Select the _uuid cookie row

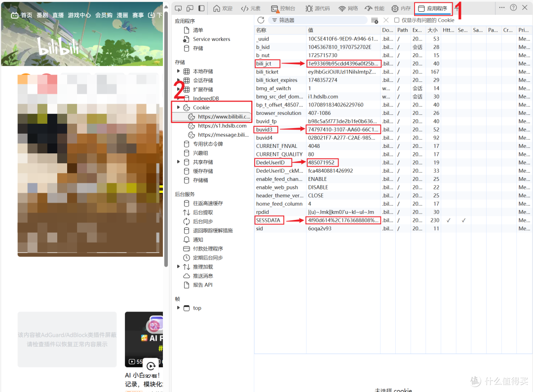tap(393, 39)
